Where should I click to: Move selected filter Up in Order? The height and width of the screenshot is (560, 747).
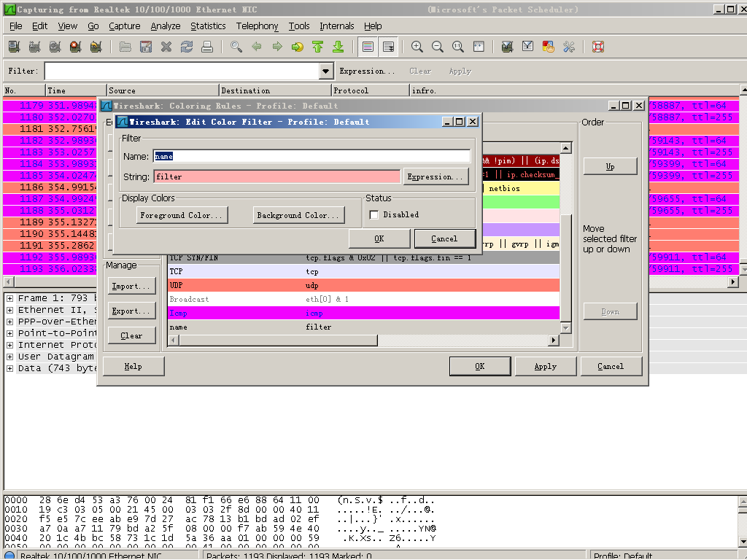tap(611, 166)
